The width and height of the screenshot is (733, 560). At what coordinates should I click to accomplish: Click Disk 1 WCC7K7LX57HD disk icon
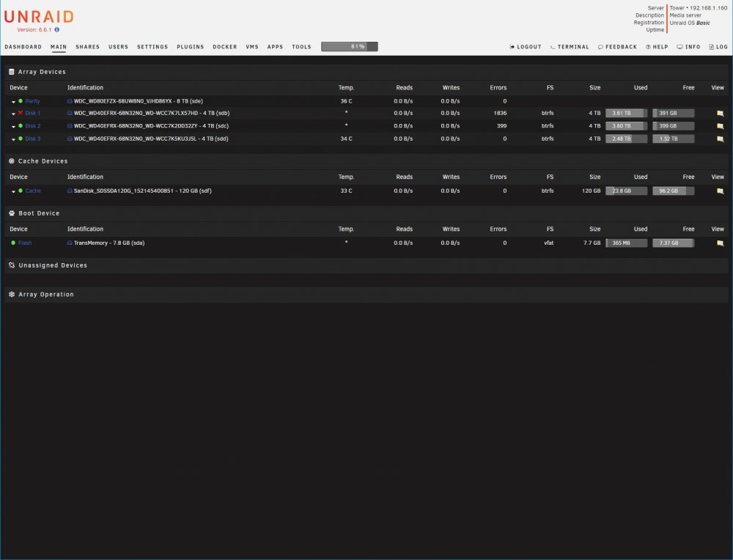click(x=70, y=113)
